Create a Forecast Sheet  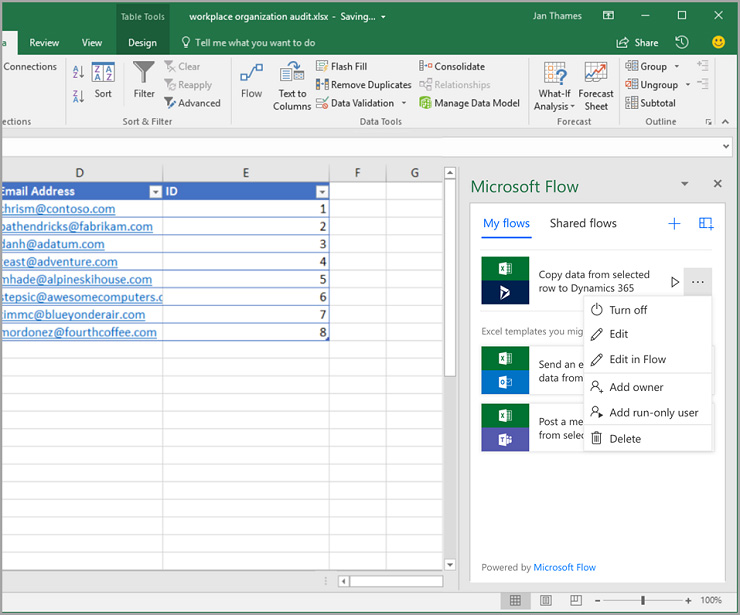[x=596, y=86]
